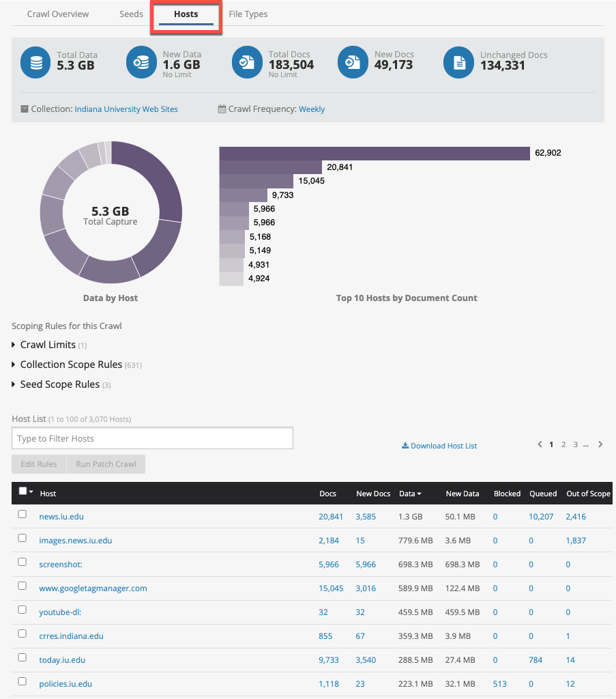Screen dimensions: 616x699
Task: Open 784 queued for today.iu.edu
Action: (x=536, y=660)
